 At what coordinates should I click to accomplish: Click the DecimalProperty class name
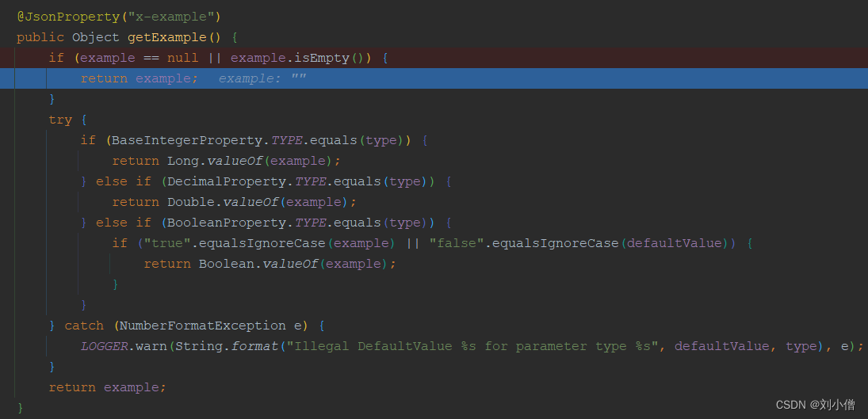[x=227, y=181]
